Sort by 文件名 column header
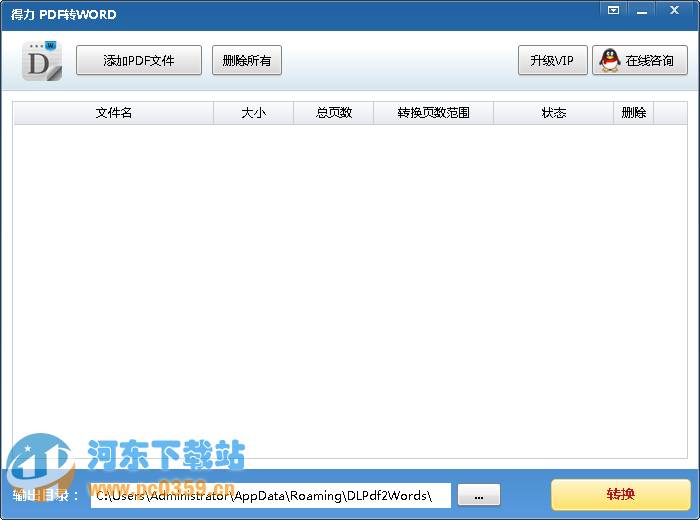This screenshot has width=700, height=520. tap(113, 113)
